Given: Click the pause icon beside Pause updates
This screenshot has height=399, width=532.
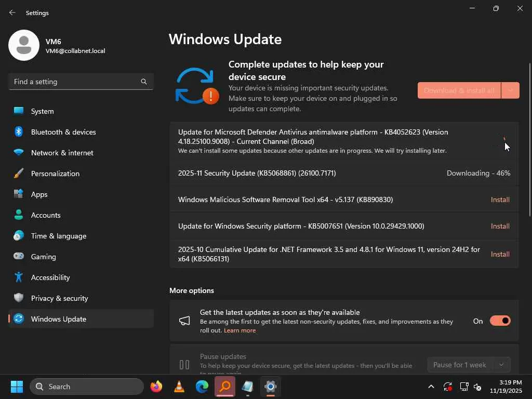Looking at the screenshot, I should pos(184,365).
